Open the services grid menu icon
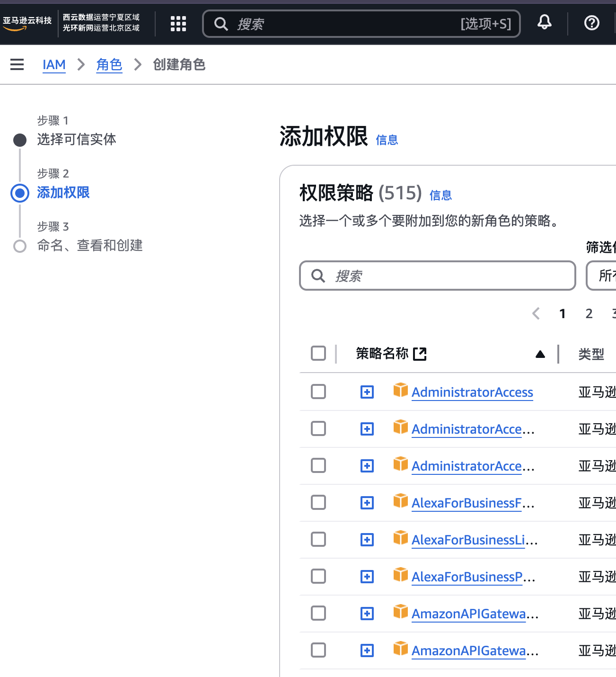 point(178,23)
